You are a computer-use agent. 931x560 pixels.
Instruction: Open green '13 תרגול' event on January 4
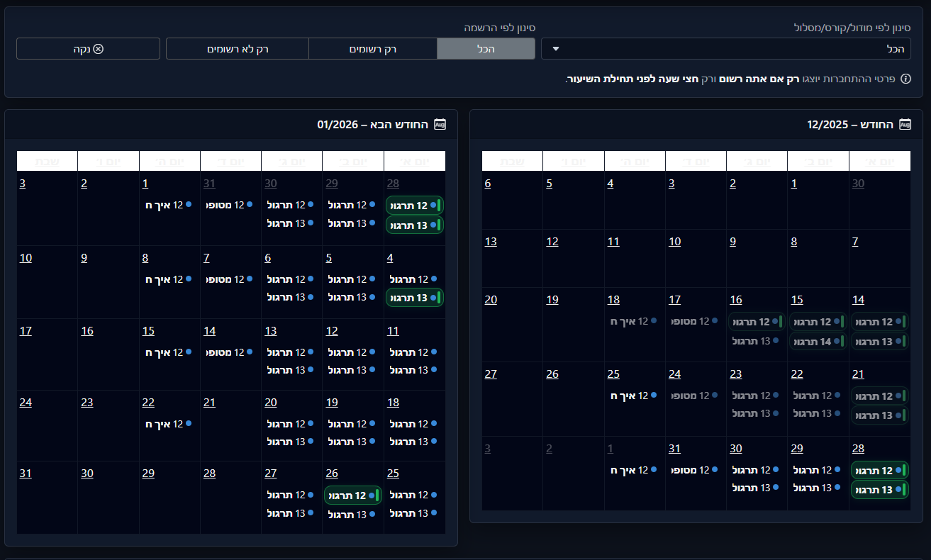point(415,298)
